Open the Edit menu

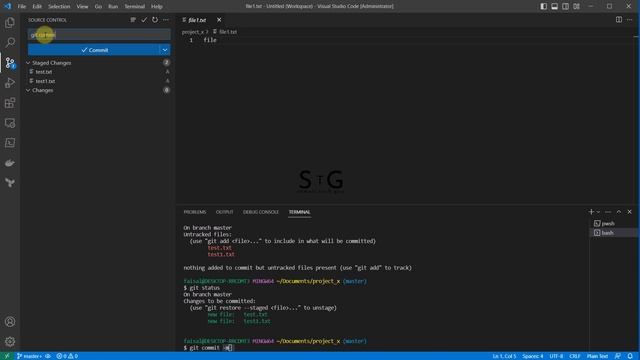pyautogui.click(x=37, y=6)
